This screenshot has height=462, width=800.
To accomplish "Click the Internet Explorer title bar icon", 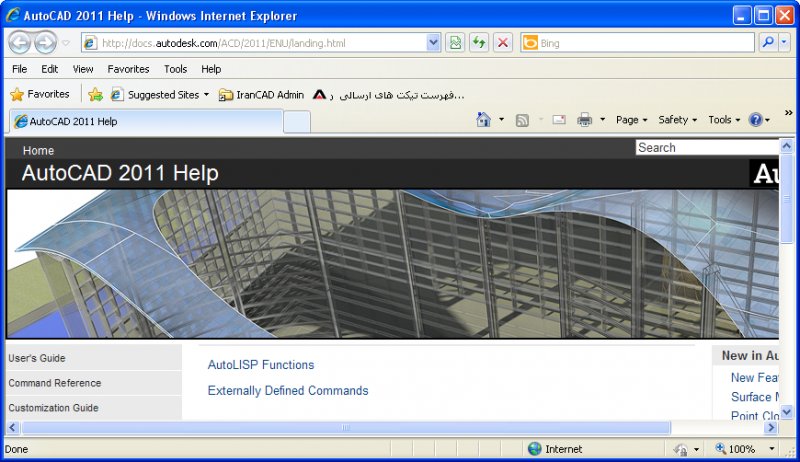I will point(13,15).
